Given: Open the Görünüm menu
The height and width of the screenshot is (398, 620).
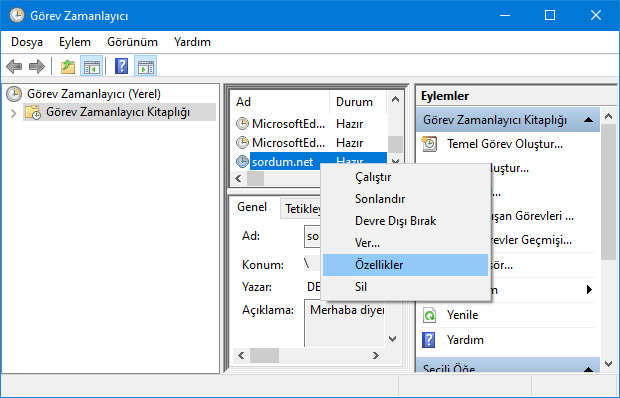Looking at the screenshot, I should pos(132,42).
